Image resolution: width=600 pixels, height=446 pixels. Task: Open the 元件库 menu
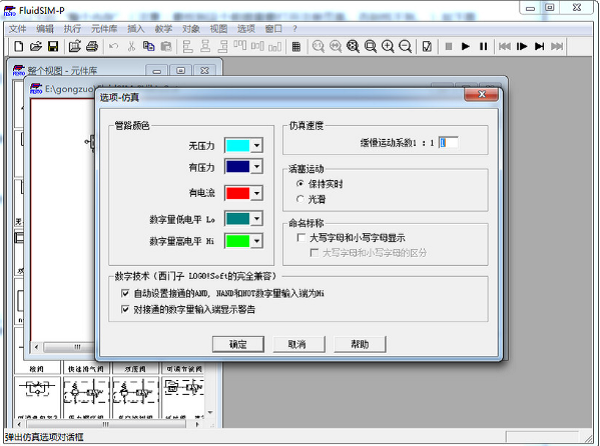click(x=104, y=29)
